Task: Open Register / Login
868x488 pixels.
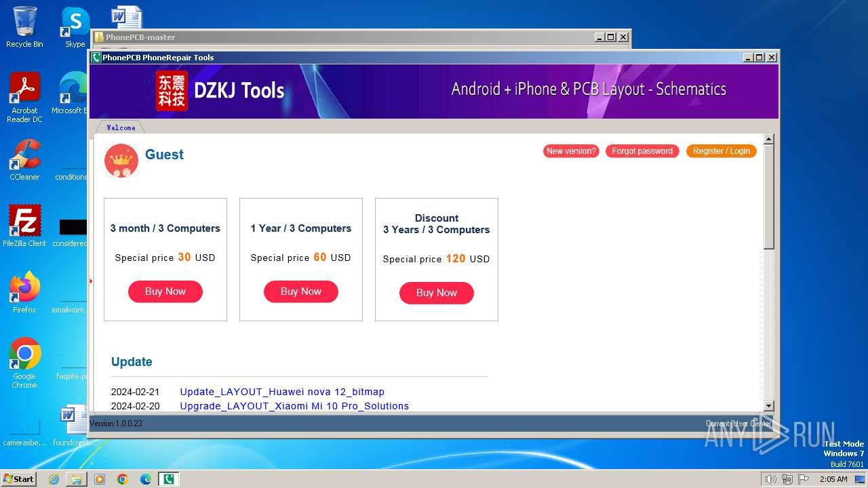Action: [721, 151]
